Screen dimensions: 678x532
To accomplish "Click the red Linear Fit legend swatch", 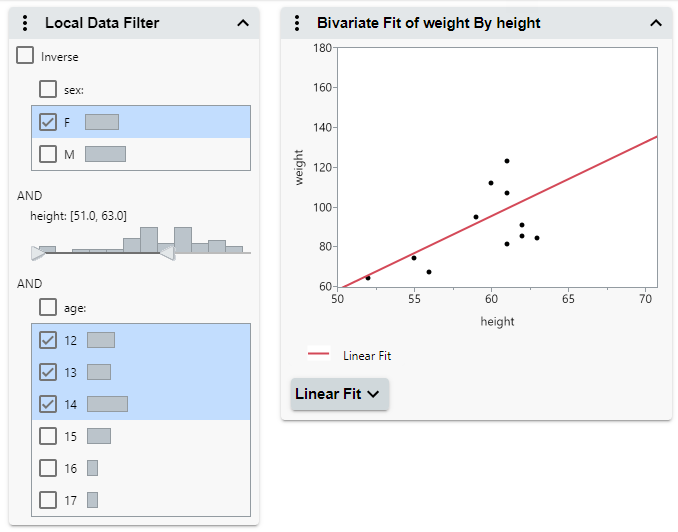I will point(319,354).
